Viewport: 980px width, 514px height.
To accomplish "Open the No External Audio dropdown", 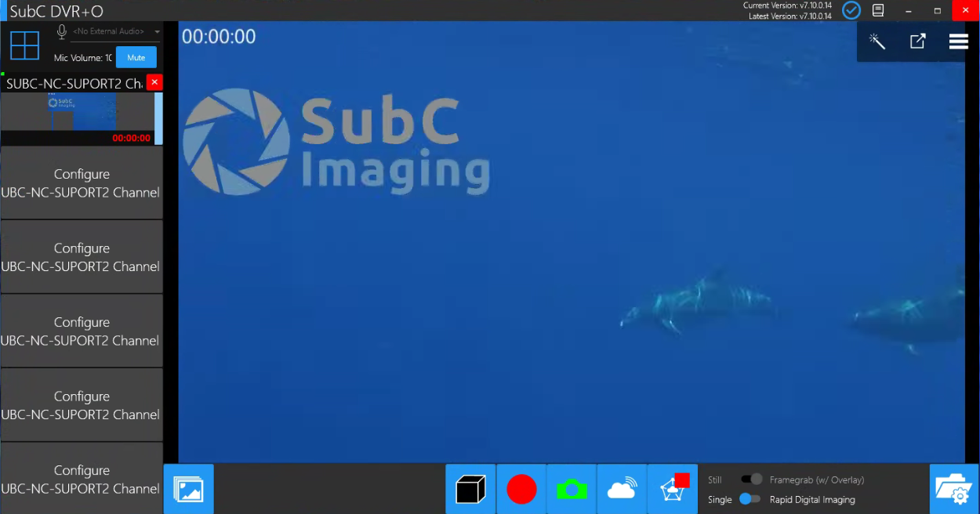I will tap(114, 31).
